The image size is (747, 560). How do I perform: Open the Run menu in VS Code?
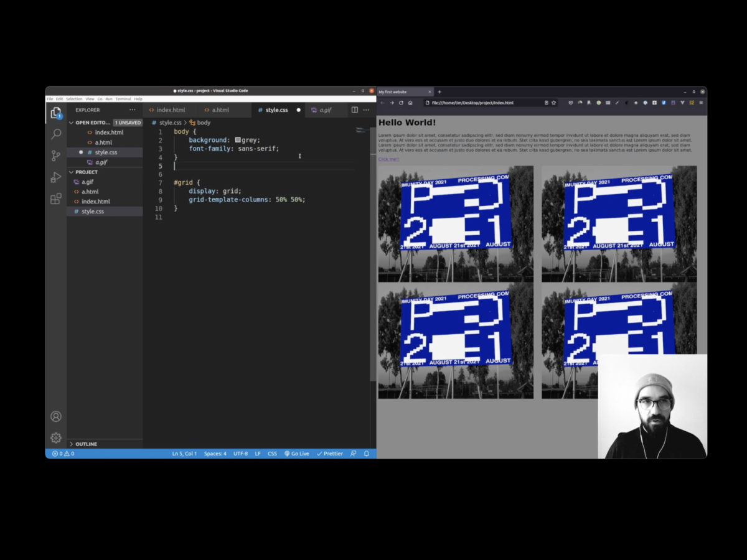[x=108, y=99]
